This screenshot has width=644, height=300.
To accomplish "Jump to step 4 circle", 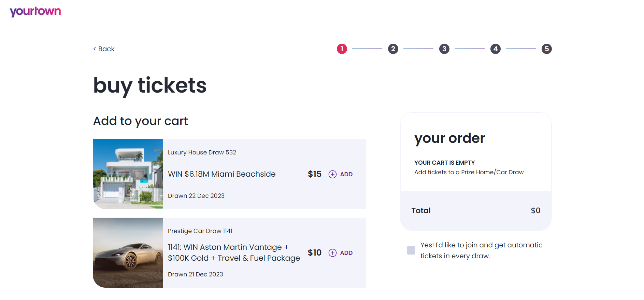I will 495,49.
